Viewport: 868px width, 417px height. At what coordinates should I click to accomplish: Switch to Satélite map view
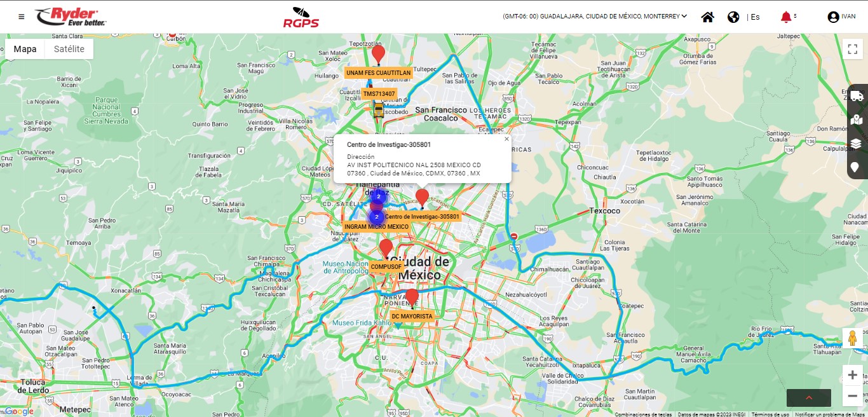point(69,49)
